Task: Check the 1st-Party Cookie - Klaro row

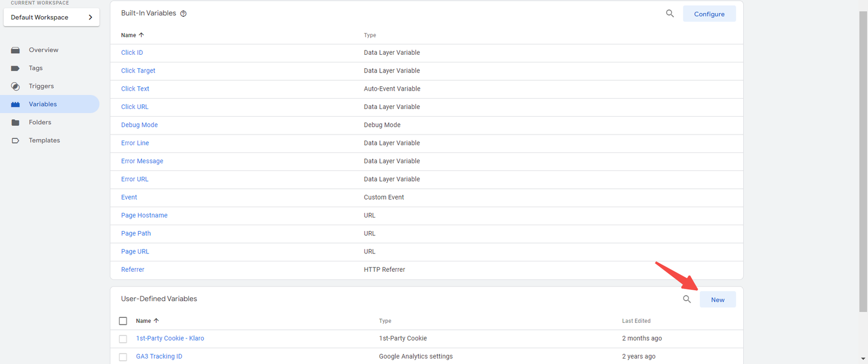Action: pyautogui.click(x=123, y=339)
